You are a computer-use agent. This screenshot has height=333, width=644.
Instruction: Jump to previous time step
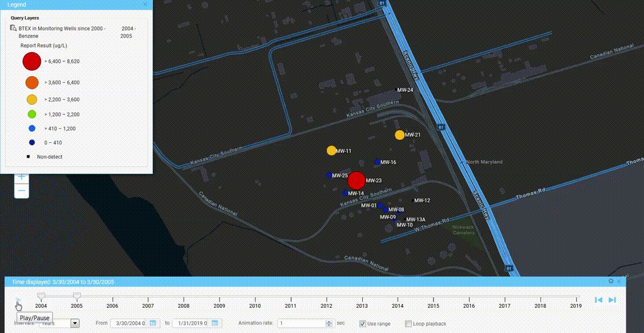(598, 300)
